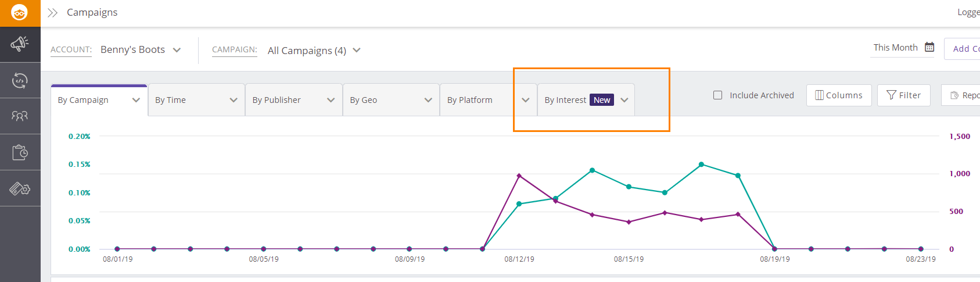Open the credit card settings icon

click(x=20, y=188)
